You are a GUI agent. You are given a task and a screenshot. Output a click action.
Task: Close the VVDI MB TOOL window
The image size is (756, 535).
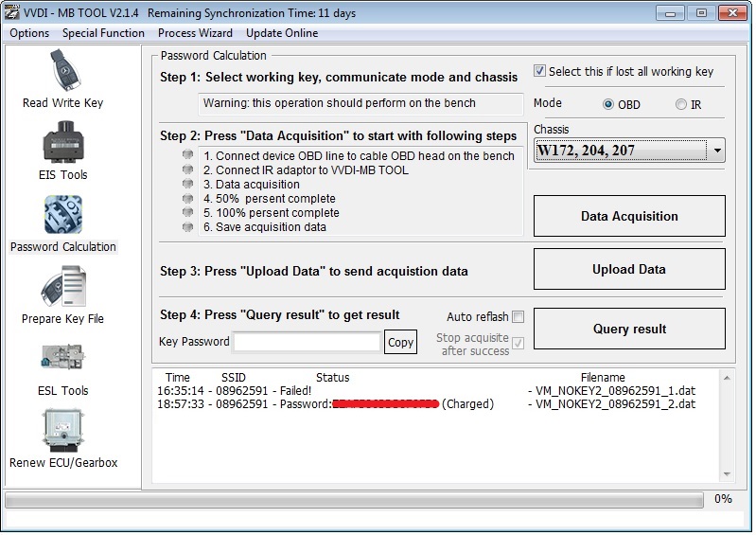733,13
